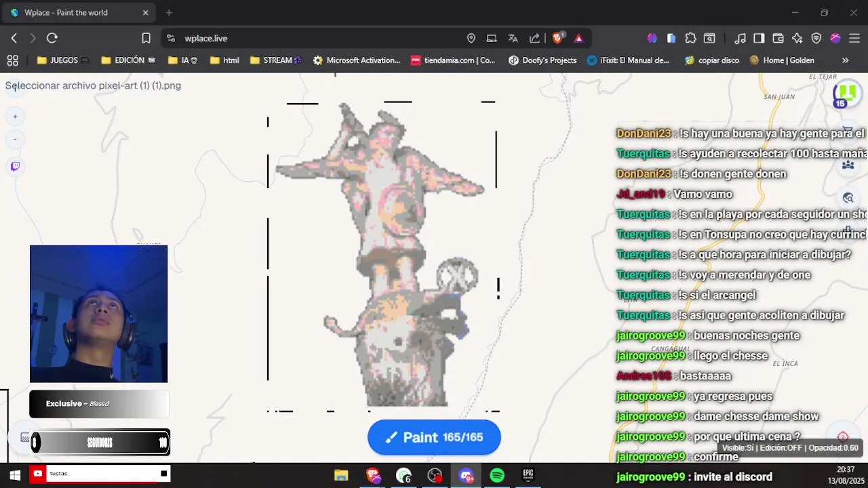Click the SEGUIDORES follower goal bar
This screenshot has height=488, width=868.
point(100,443)
